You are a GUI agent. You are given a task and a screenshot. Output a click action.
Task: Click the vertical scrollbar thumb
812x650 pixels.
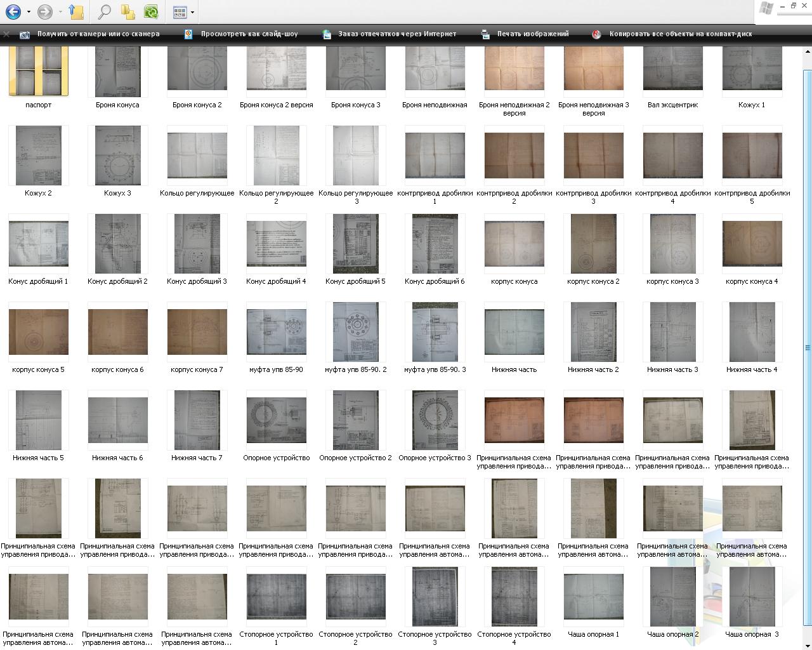(808, 348)
